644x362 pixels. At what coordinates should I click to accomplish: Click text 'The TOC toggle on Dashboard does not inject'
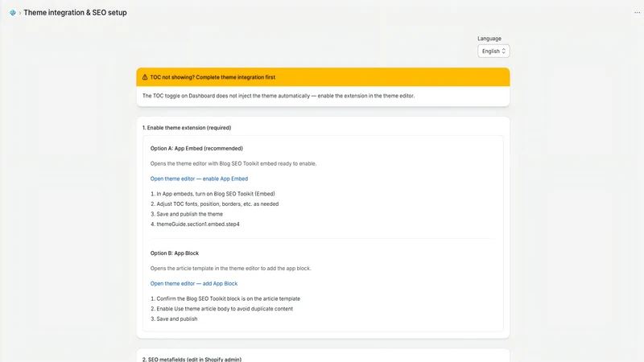coord(279,96)
